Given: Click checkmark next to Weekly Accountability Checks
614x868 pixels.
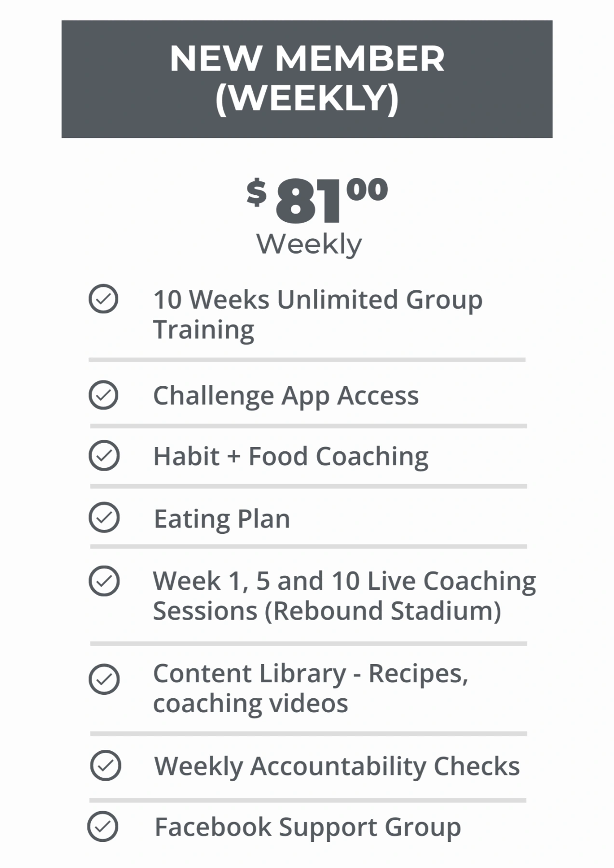Looking at the screenshot, I should pos(105,765).
